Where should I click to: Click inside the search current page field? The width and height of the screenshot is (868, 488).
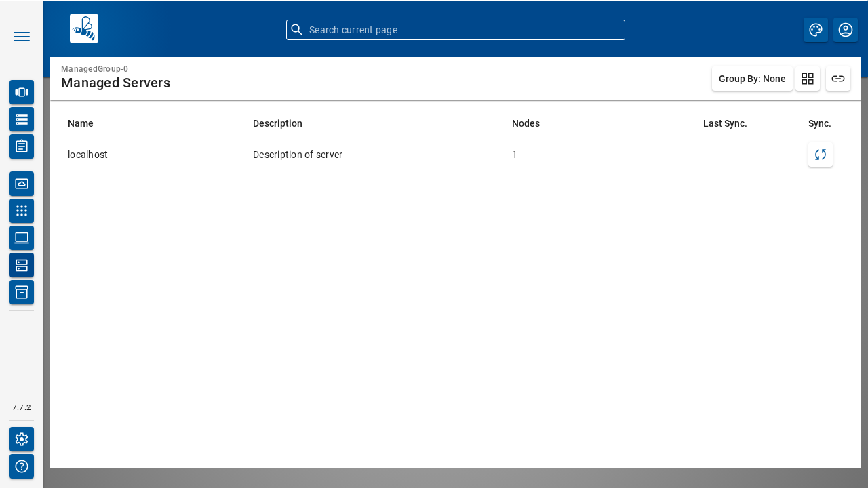(x=456, y=30)
